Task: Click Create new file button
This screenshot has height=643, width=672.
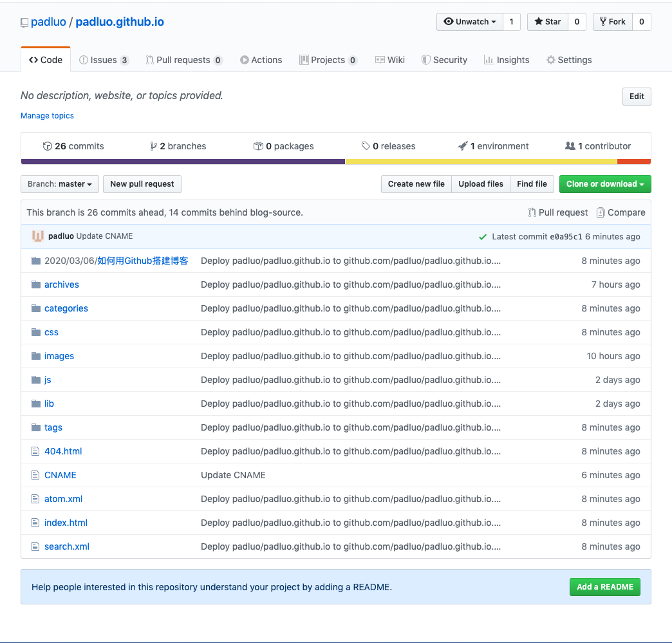Action: click(x=416, y=184)
